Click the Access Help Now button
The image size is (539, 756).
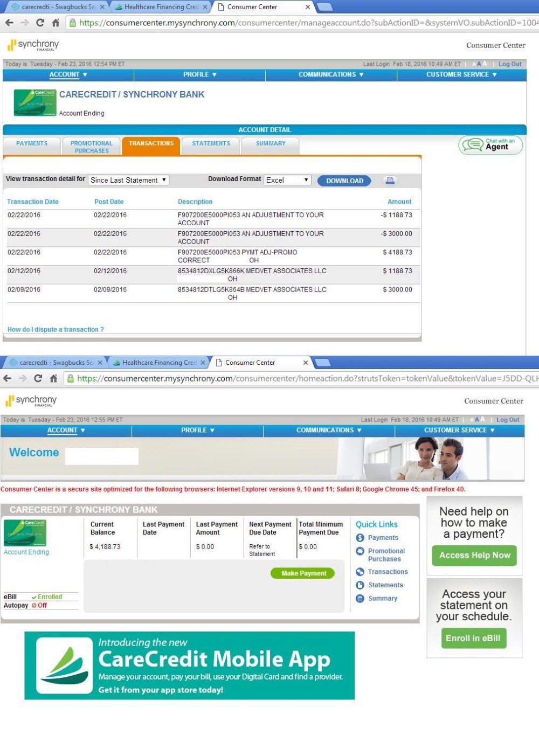tap(474, 556)
